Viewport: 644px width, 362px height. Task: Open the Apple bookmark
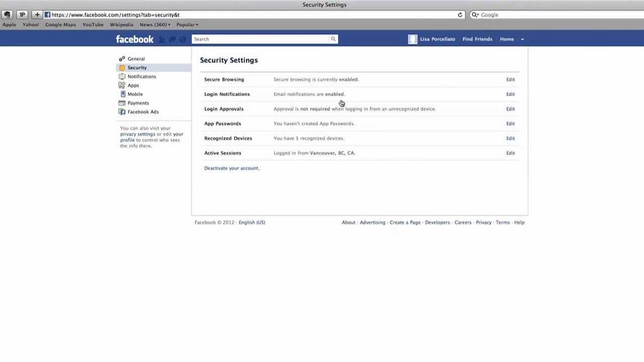[9, 25]
